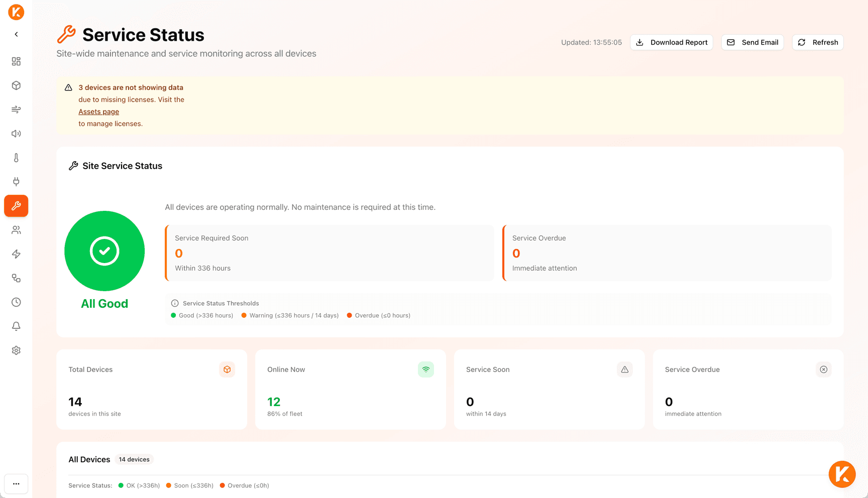Image resolution: width=868 pixels, height=498 pixels.
Task: Click the info icon beside Service Status Thresholds
Action: click(175, 303)
